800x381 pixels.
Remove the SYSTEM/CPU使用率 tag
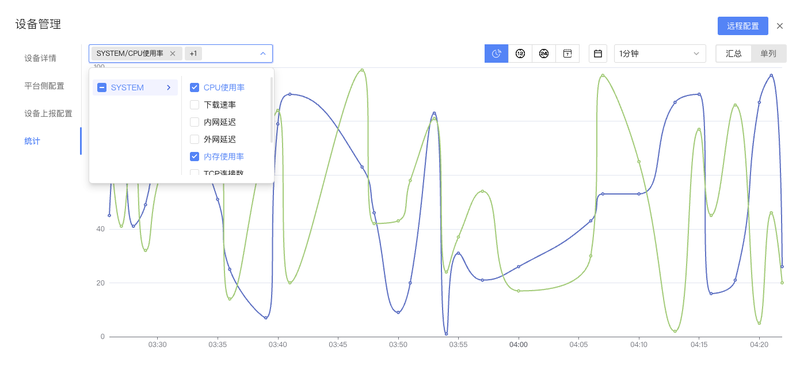pyautogui.click(x=172, y=54)
